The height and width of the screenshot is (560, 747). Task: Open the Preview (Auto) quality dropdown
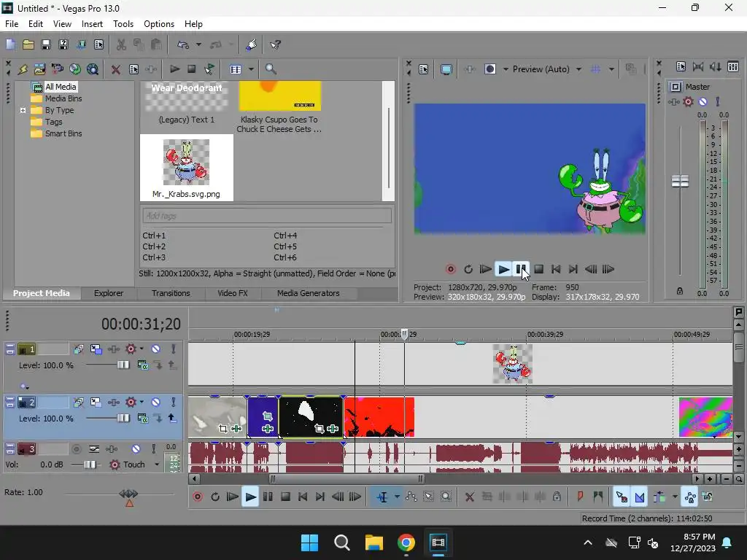click(x=578, y=69)
